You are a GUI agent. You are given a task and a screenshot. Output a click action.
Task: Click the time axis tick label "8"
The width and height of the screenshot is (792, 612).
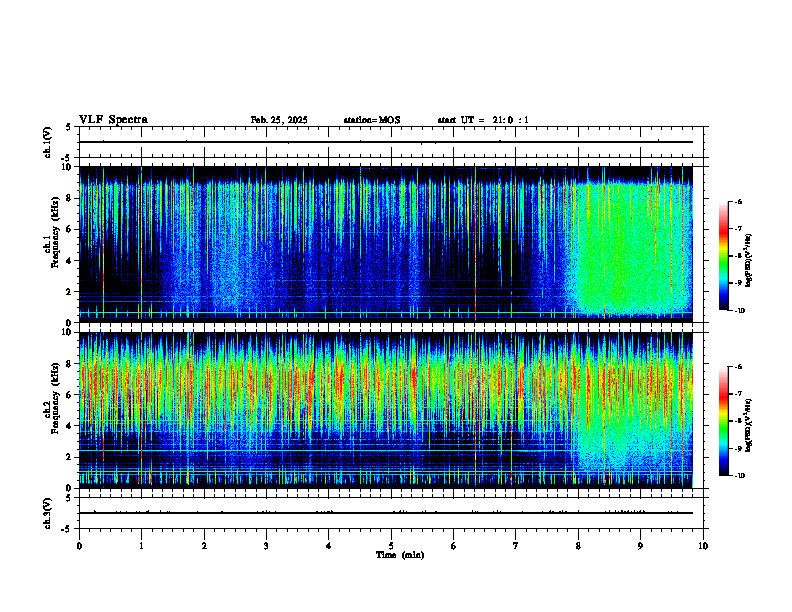[x=578, y=546]
